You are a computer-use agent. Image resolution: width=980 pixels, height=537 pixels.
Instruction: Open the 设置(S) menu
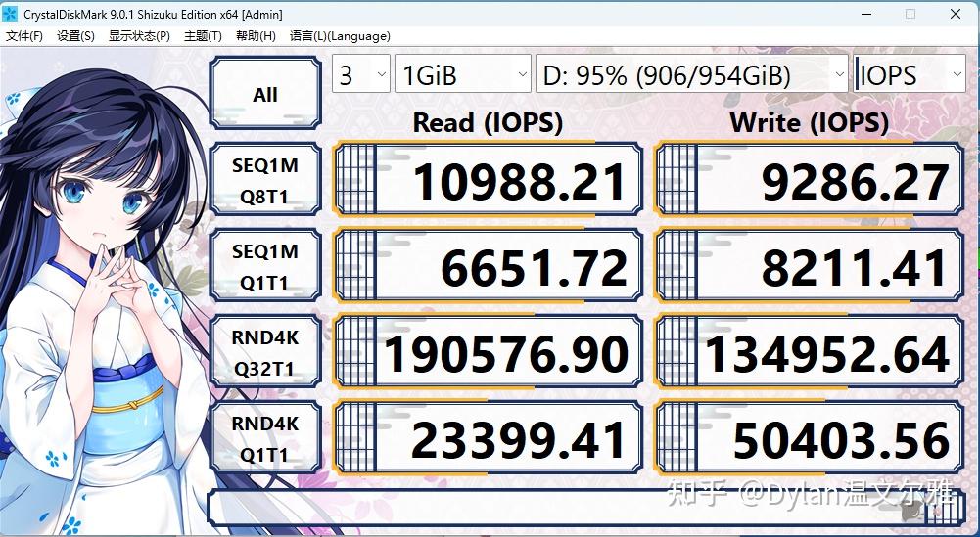75,36
